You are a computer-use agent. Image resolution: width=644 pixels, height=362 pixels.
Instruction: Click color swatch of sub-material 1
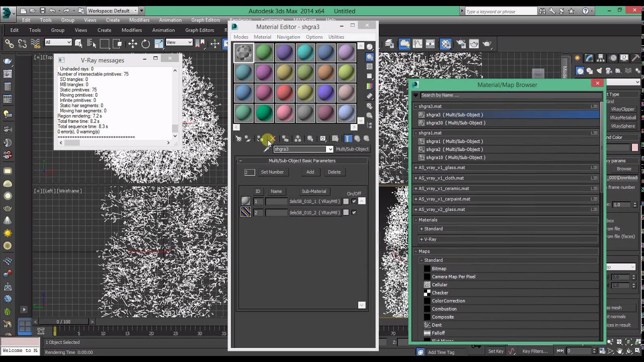pyautogui.click(x=346, y=201)
